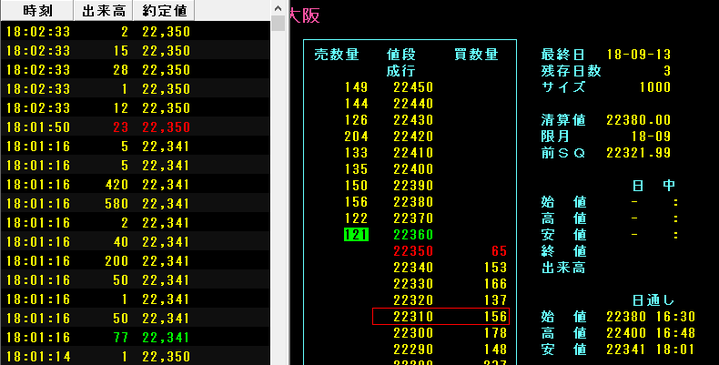Click price 22390 in the order book
Screen dimensions: 719x365
click(413, 186)
